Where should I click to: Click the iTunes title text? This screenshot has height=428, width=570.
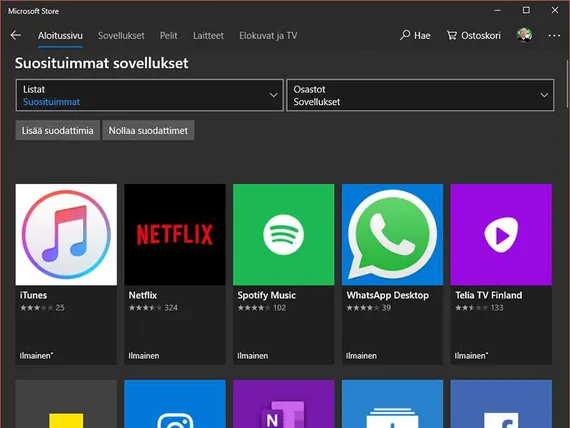(33, 295)
